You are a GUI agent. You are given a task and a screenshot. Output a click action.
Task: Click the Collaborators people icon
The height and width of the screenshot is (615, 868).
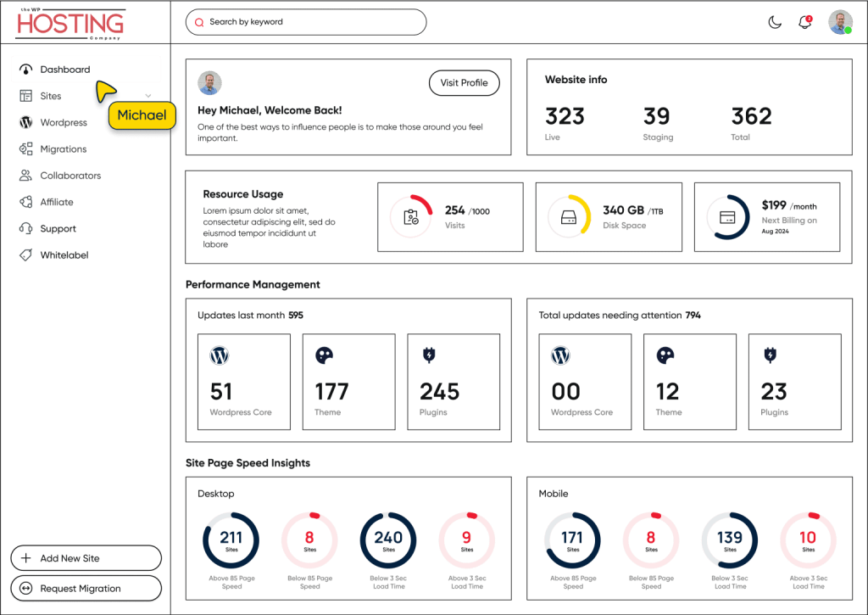pos(25,176)
